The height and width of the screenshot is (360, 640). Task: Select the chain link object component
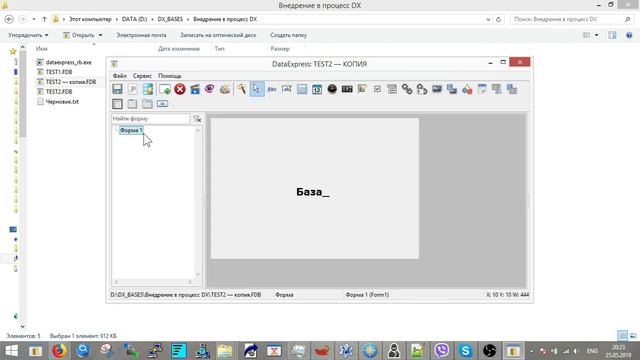pyautogui.click(x=407, y=89)
